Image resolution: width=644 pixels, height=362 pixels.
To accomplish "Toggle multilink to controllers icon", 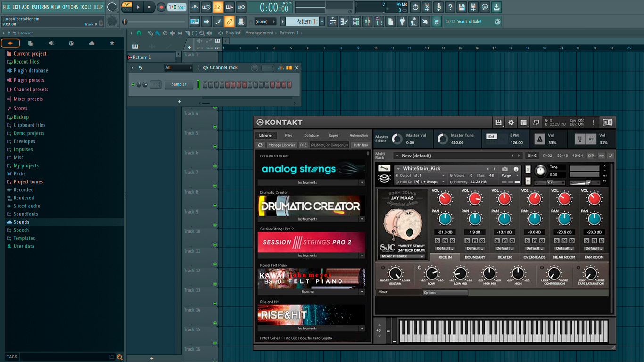I will point(229,21).
